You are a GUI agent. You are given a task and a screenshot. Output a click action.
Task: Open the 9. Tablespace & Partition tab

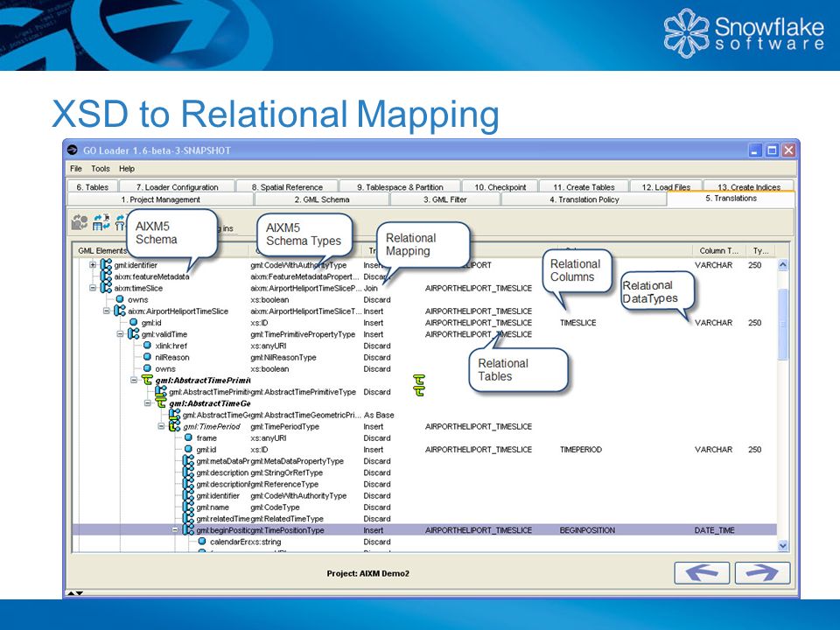400,187
